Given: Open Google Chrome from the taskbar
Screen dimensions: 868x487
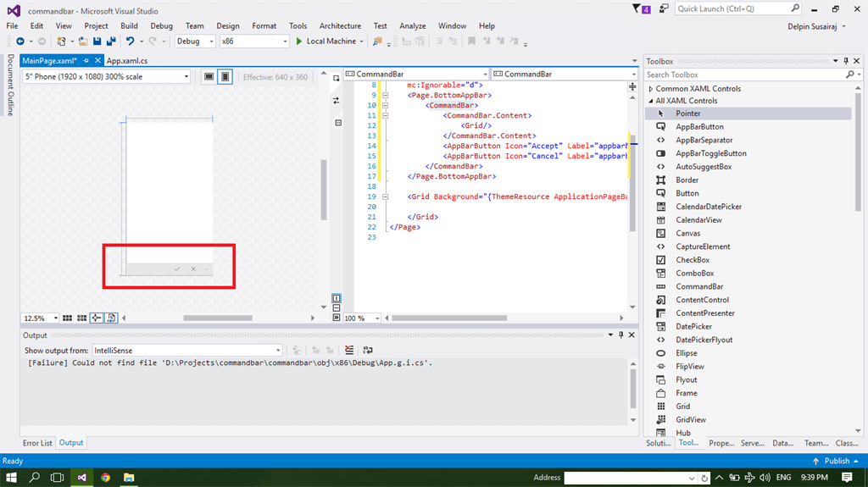Looking at the screenshot, I should (105, 478).
